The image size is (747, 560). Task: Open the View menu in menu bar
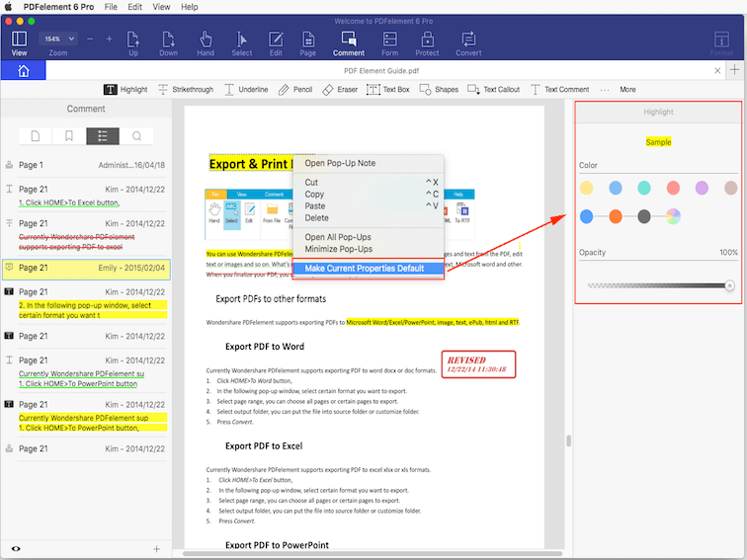tap(161, 7)
